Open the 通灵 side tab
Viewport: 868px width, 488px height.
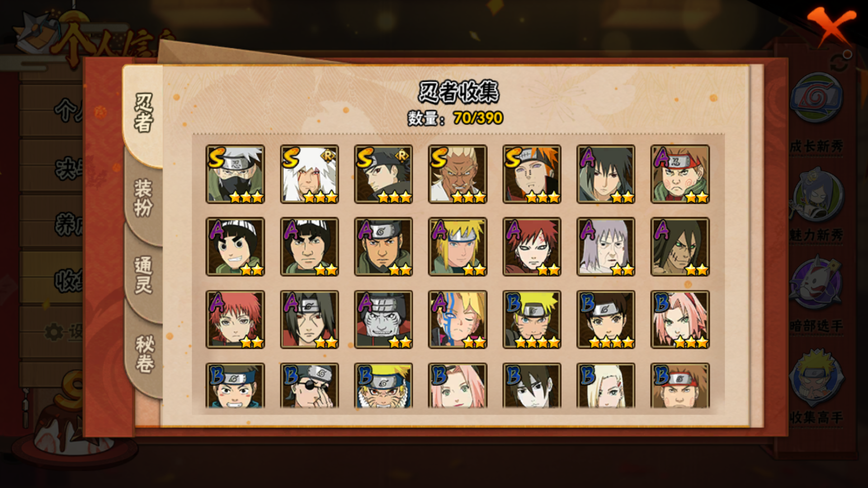tap(143, 276)
